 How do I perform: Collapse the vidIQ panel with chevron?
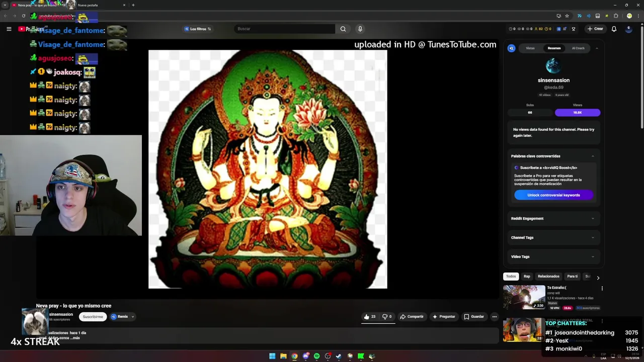[x=597, y=48]
